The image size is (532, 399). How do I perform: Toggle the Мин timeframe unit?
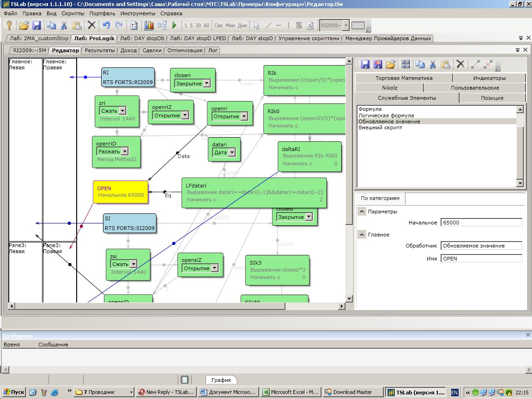click(230, 26)
